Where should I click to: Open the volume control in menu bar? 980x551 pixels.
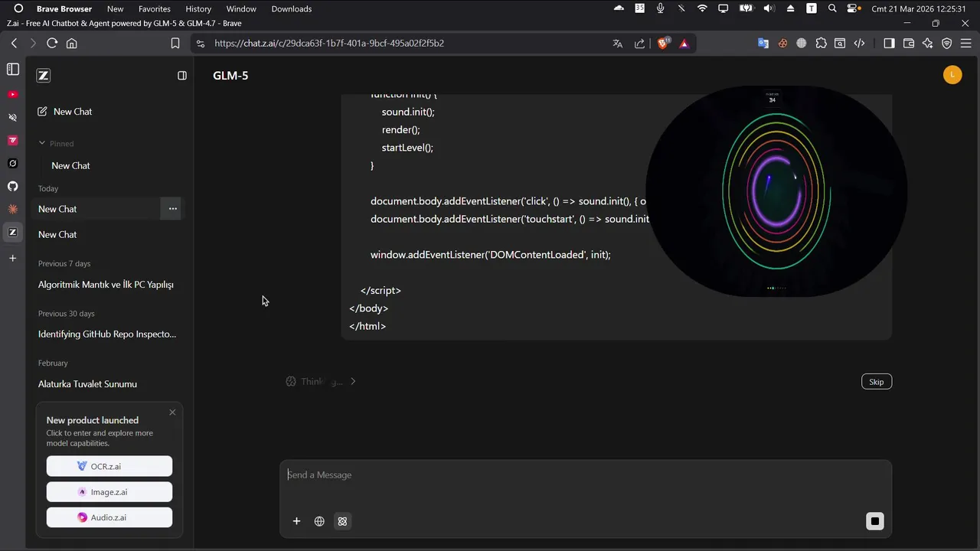769,9
